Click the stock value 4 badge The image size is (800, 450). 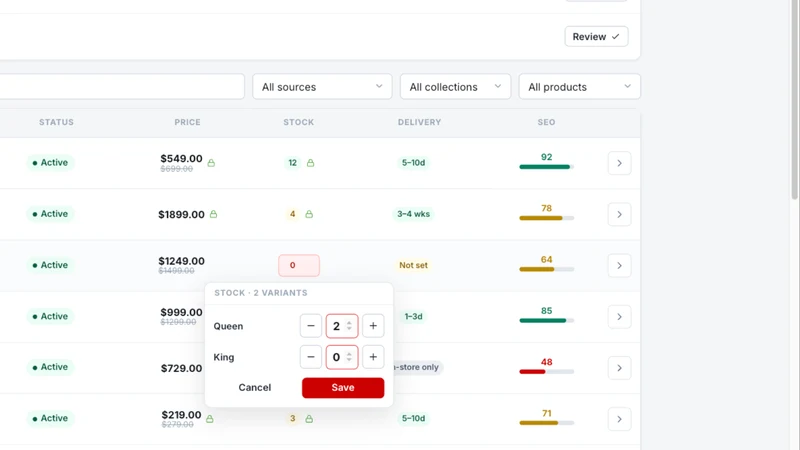click(292, 214)
